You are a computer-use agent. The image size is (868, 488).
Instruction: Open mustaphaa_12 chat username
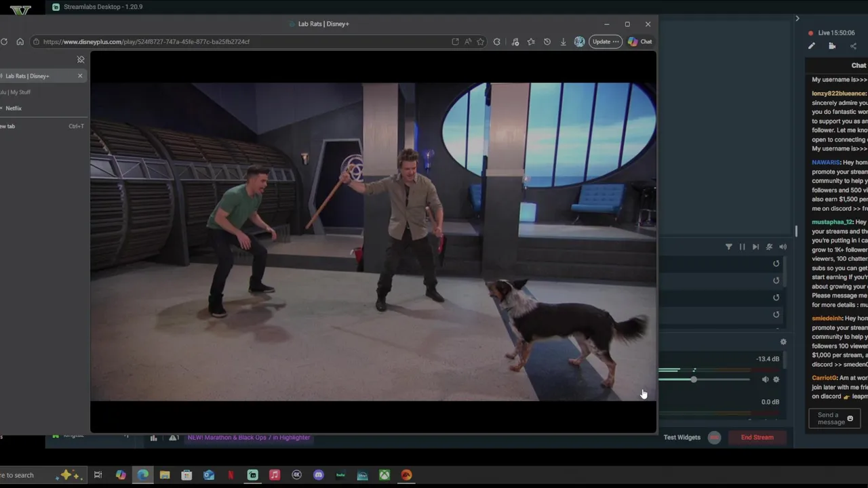pyautogui.click(x=832, y=222)
